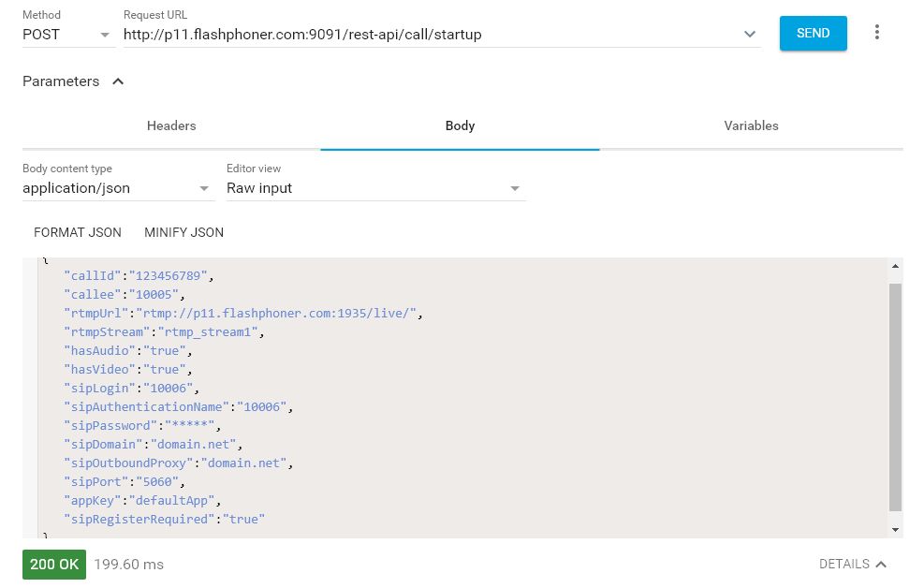Switch to the Headers tab
This screenshot has width=924, height=588.
[171, 125]
